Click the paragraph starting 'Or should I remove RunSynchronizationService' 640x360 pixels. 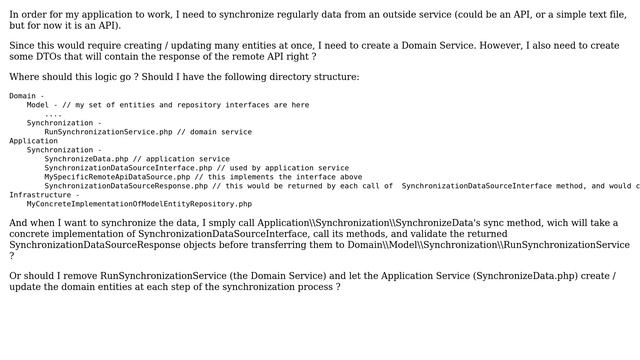313,281
